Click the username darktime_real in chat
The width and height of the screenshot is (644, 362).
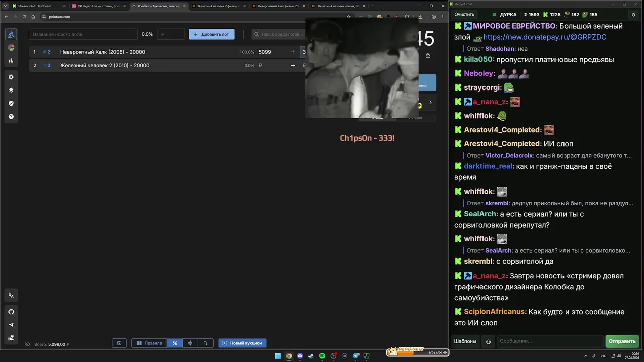tap(488, 166)
